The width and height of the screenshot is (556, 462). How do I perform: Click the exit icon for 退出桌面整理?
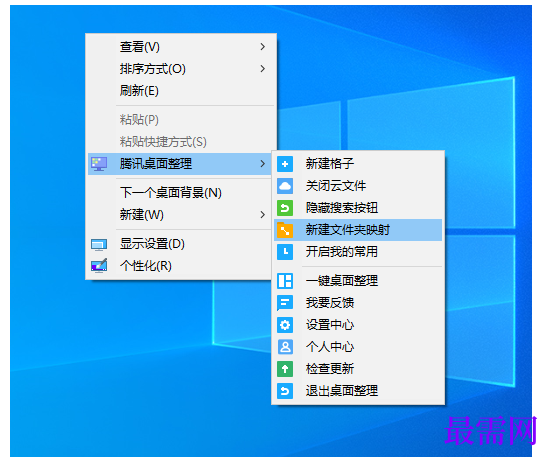tap(285, 391)
